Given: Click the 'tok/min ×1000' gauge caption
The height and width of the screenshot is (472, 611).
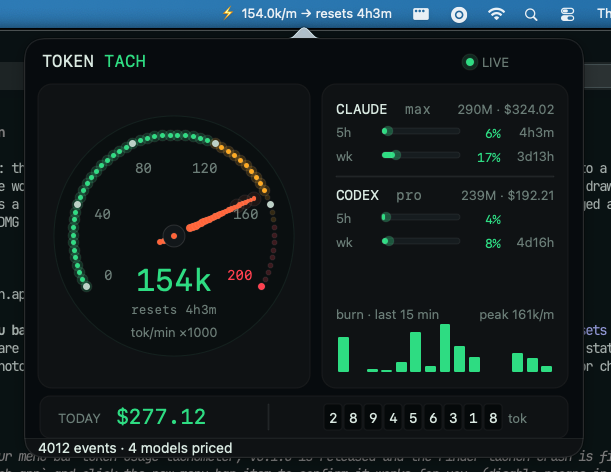Looking at the screenshot, I should (x=174, y=332).
